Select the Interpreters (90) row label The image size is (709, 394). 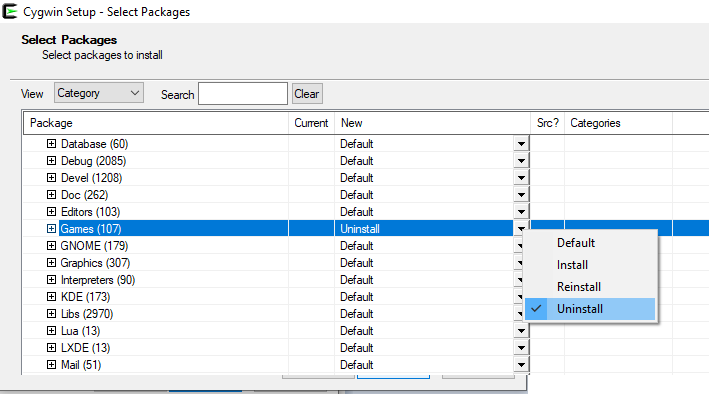coord(98,280)
